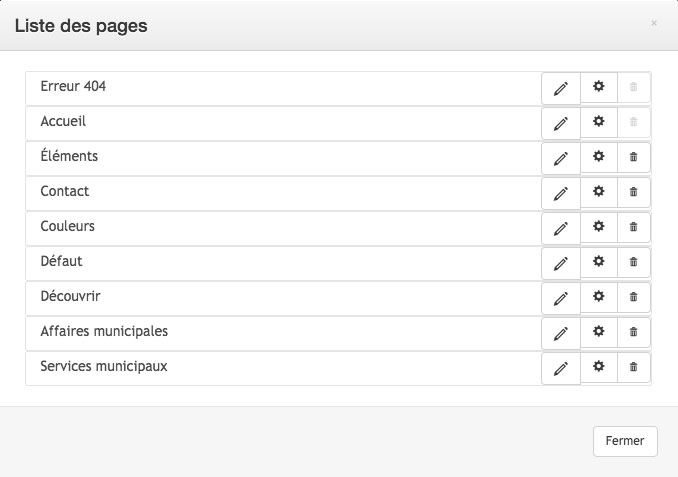Open Couleurs page settings gear
The height and width of the screenshot is (477, 678).
coord(598,227)
